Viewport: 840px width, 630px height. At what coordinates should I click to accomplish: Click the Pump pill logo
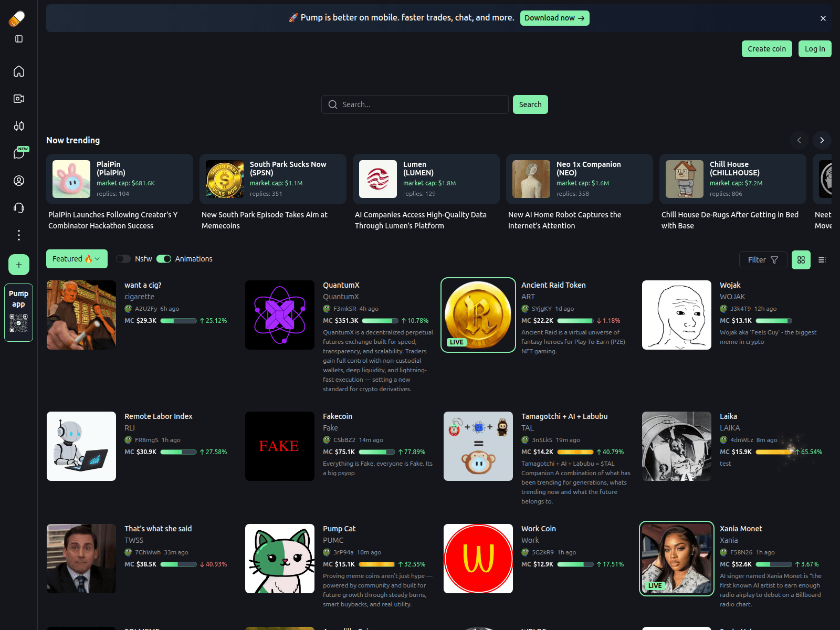[17, 18]
